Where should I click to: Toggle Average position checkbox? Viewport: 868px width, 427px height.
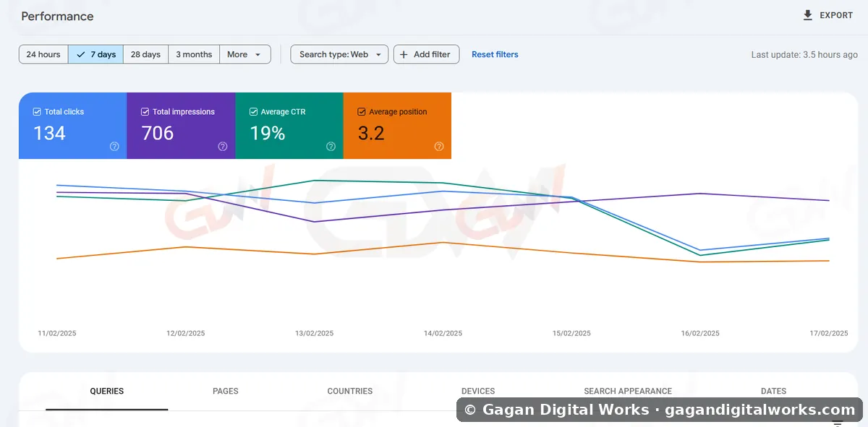click(362, 112)
